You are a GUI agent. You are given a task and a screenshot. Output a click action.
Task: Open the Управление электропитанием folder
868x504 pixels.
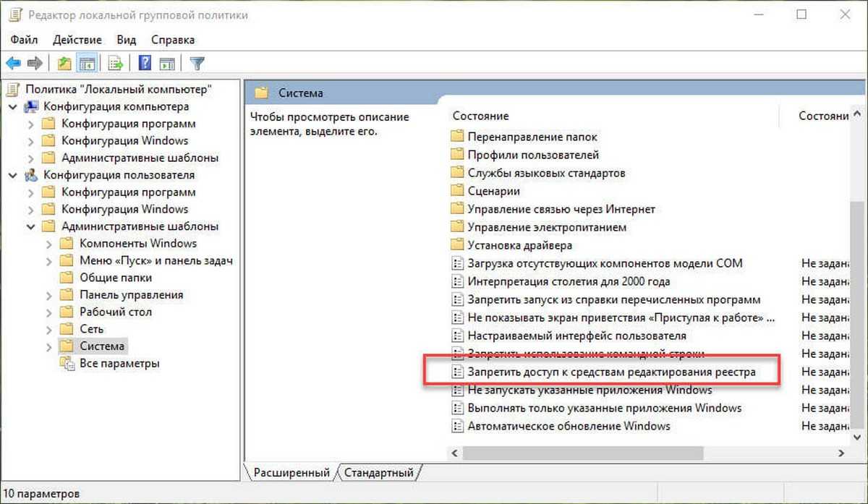tap(546, 227)
